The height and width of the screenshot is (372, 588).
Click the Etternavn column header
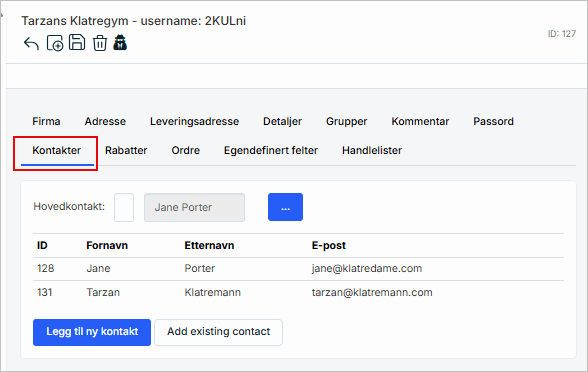coord(209,246)
